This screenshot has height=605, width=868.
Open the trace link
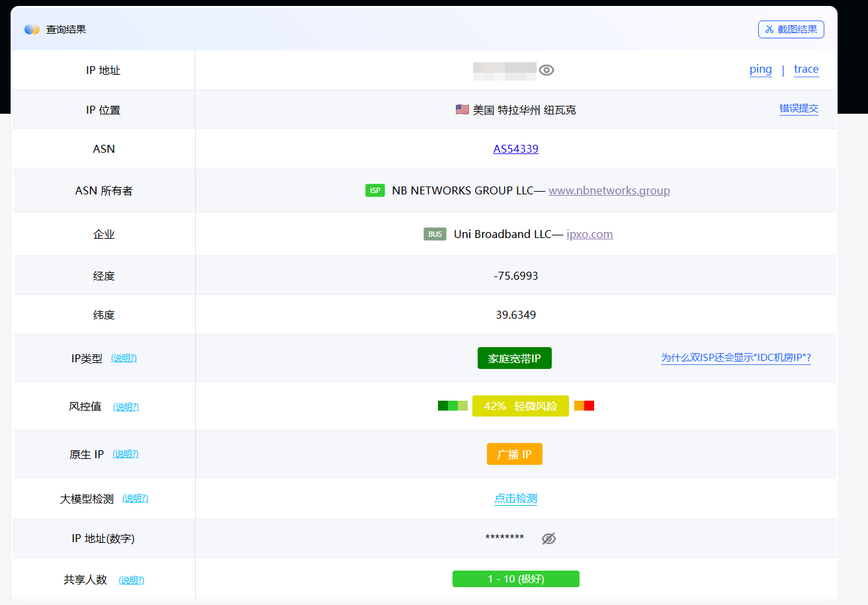(x=806, y=69)
